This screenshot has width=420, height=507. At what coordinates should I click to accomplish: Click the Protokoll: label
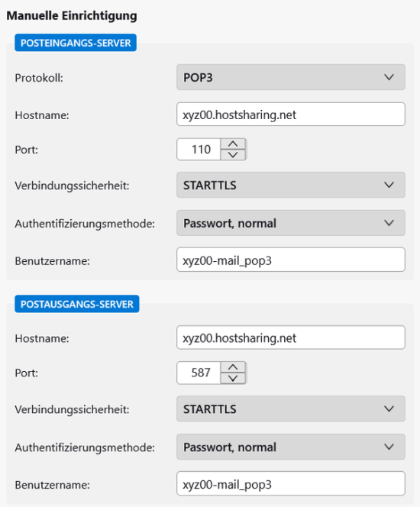click(39, 78)
